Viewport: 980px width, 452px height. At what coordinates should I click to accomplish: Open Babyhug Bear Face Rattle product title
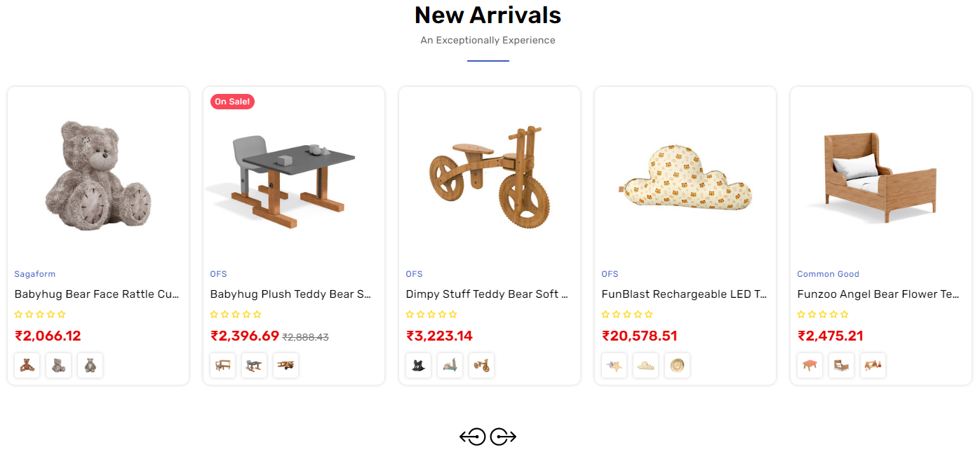pyautogui.click(x=97, y=294)
